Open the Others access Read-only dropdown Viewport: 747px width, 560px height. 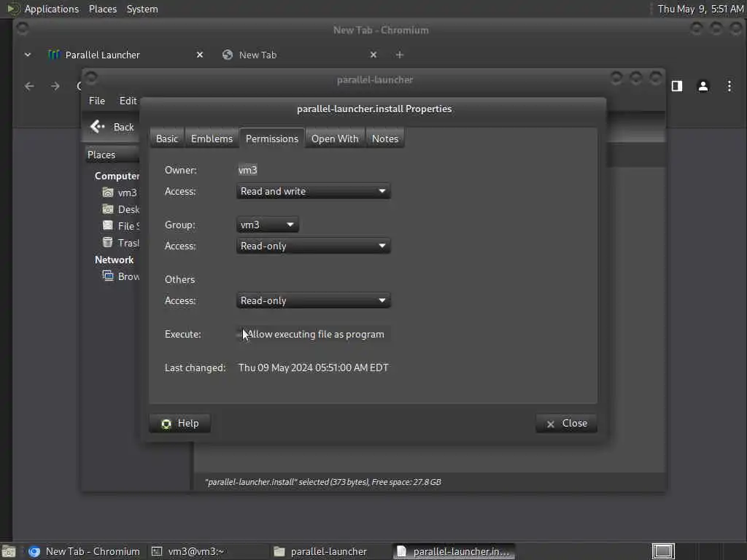click(x=313, y=301)
